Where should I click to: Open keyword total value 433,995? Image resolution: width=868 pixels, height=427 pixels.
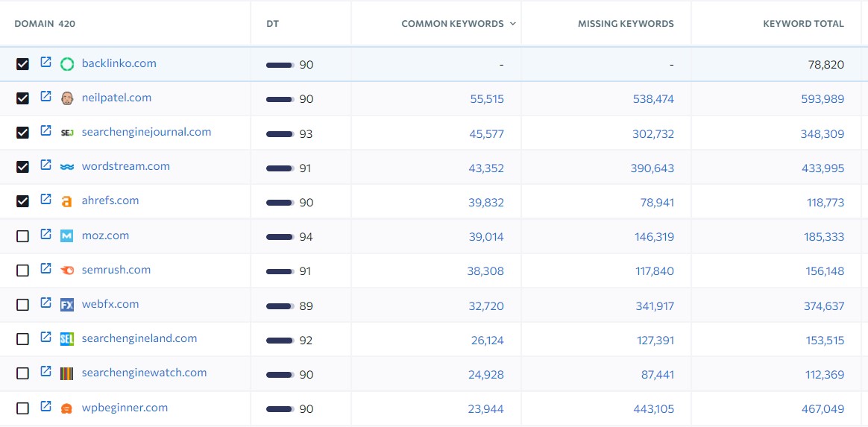click(823, 168)
